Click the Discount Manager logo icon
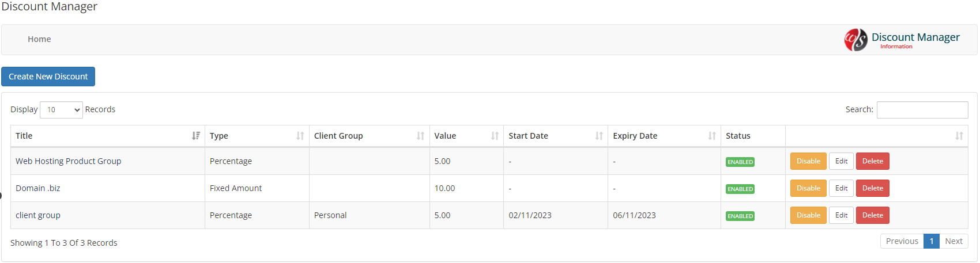Image resolution: width=980 pixels, height=263 pixels. coord(855,40)
